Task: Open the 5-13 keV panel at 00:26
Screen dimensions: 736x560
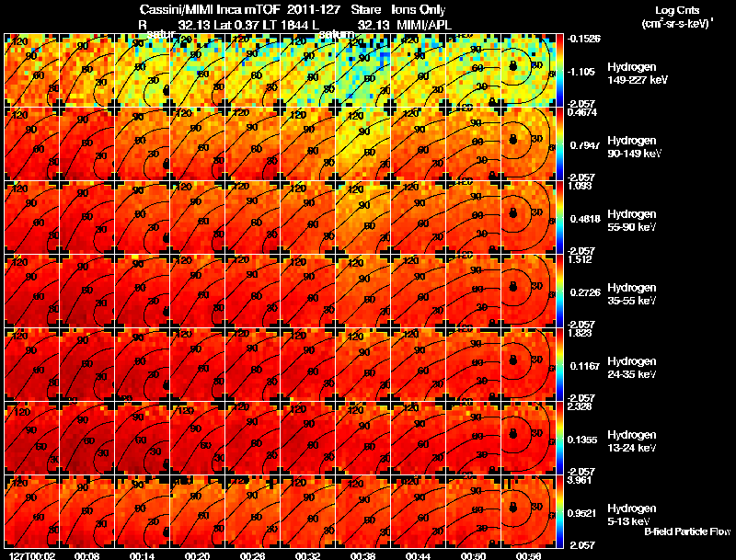Action: (x=252, y=512)
